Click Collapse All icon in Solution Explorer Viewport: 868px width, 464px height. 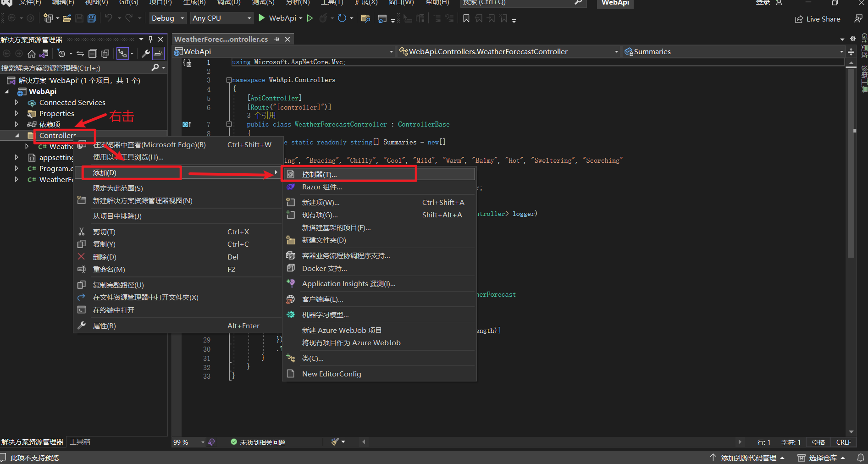tap(93, 54)
